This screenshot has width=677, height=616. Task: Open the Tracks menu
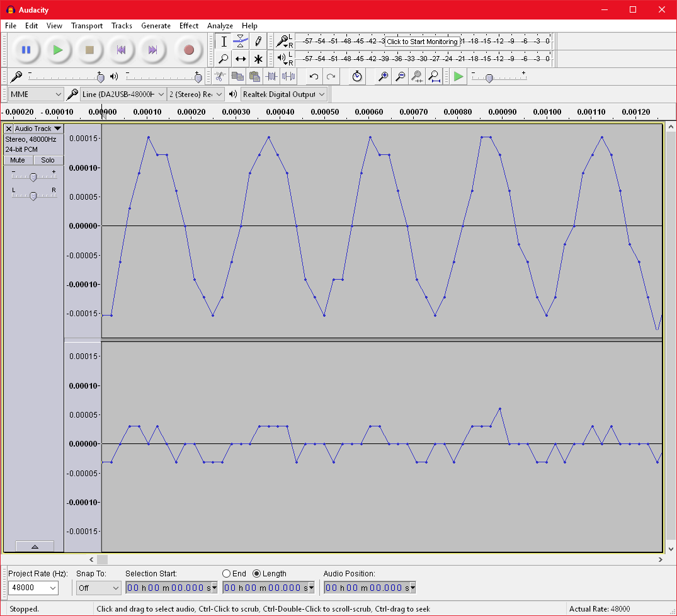point(122,26)
